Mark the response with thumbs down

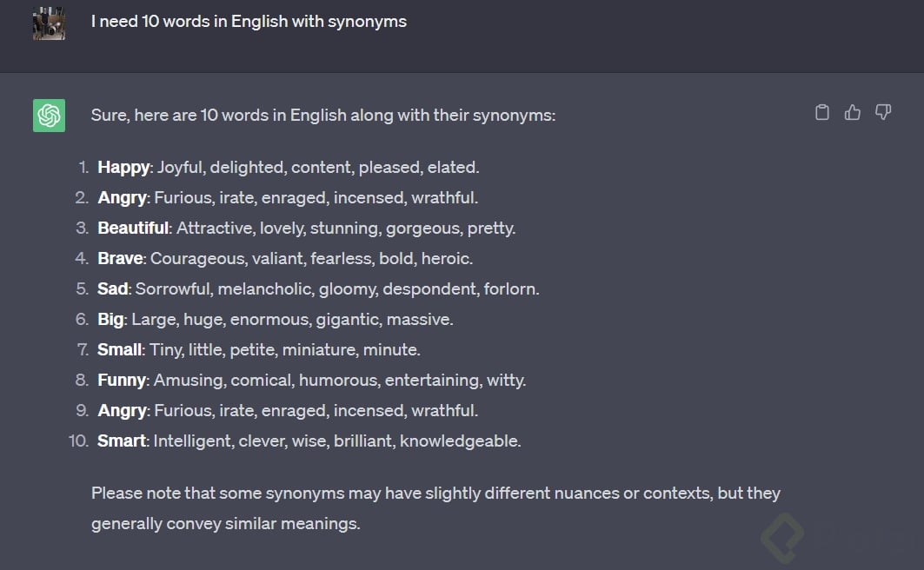[x=883, y=112]
